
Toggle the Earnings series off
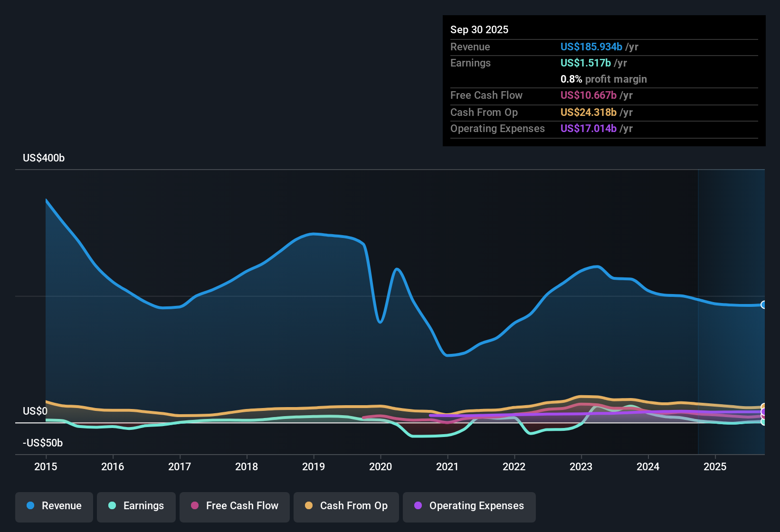point(136,506)
